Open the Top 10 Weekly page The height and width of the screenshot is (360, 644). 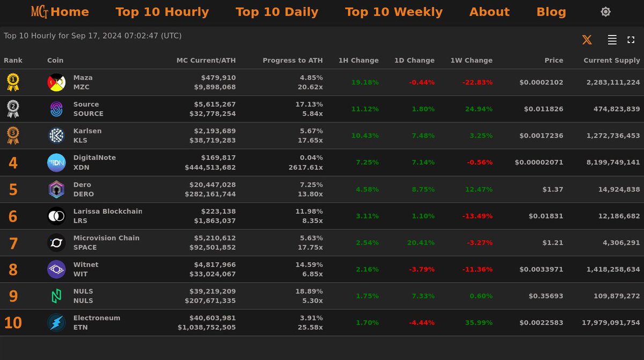tap(394, 12)
